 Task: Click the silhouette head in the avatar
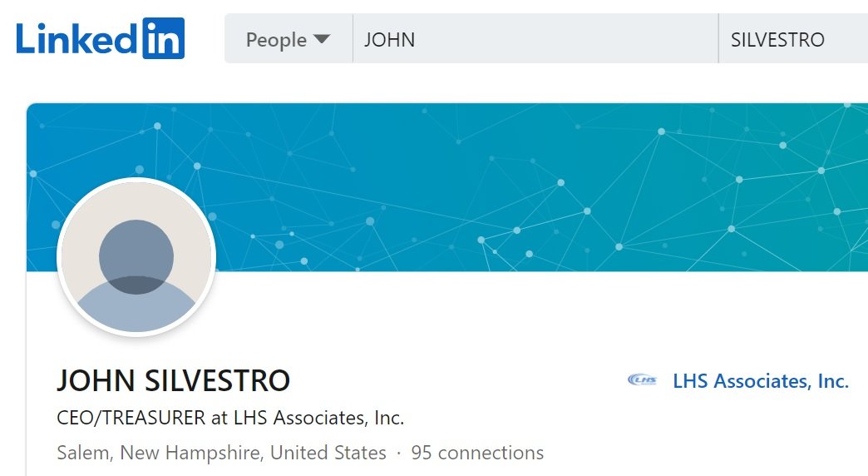136,256
